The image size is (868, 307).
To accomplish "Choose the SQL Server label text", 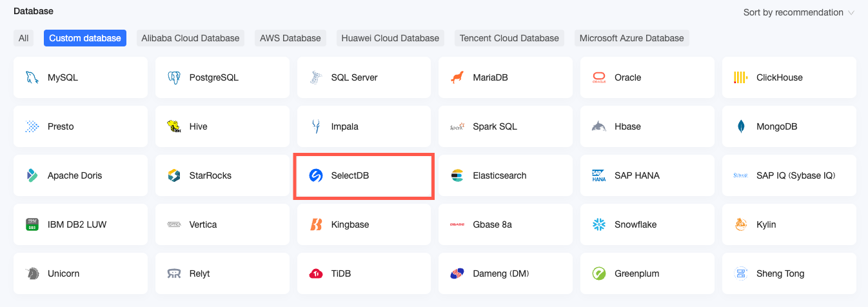I will pos(355,77).
